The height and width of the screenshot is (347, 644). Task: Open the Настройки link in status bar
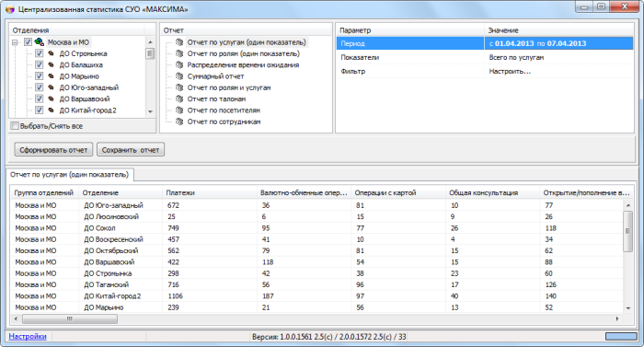pyautogui.click(x=28, y=336)
